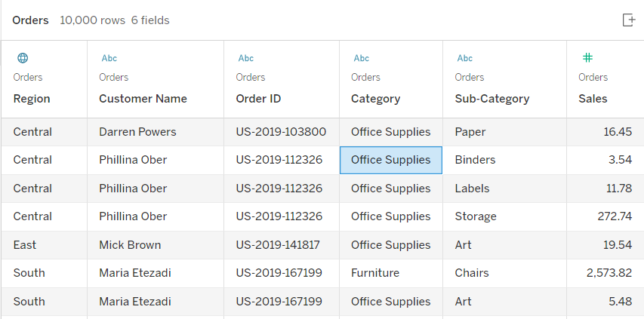Click the Abc type icon above Sub-Category

pyautogui.click(x=465, y=58)
